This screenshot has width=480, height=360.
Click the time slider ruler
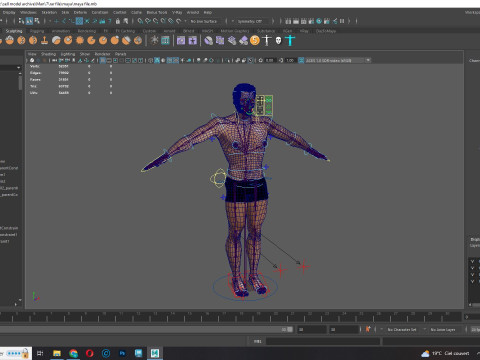coord(230,317)
